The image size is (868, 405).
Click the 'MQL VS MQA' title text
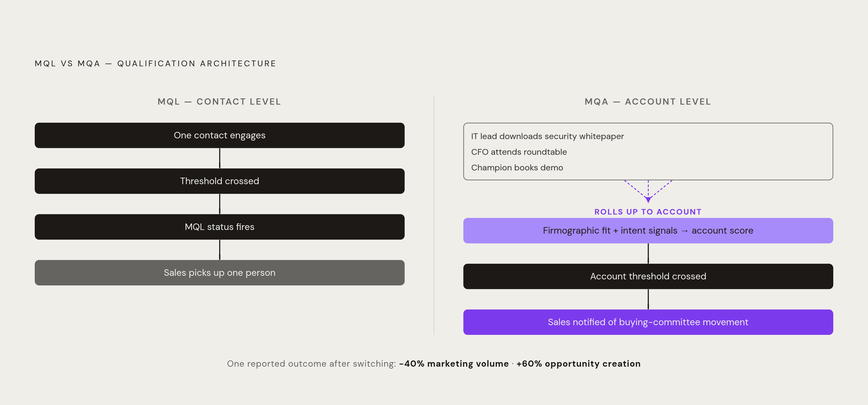(x=68, y=64)
